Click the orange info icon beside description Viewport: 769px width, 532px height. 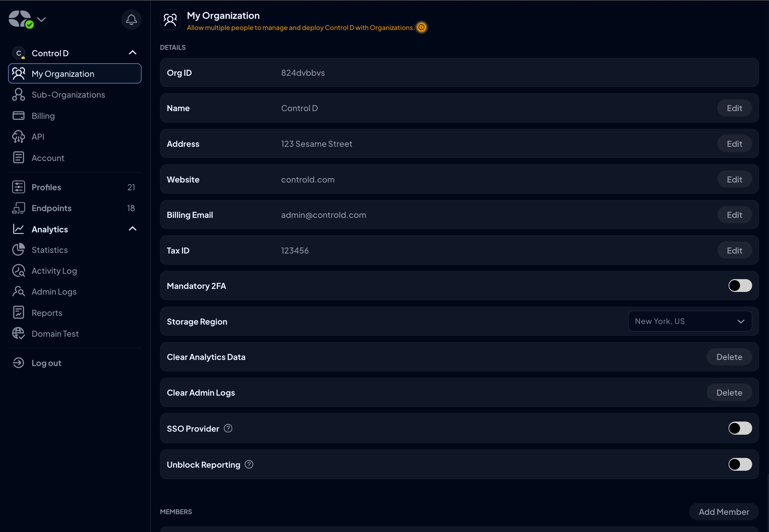(x=421, y=27)
